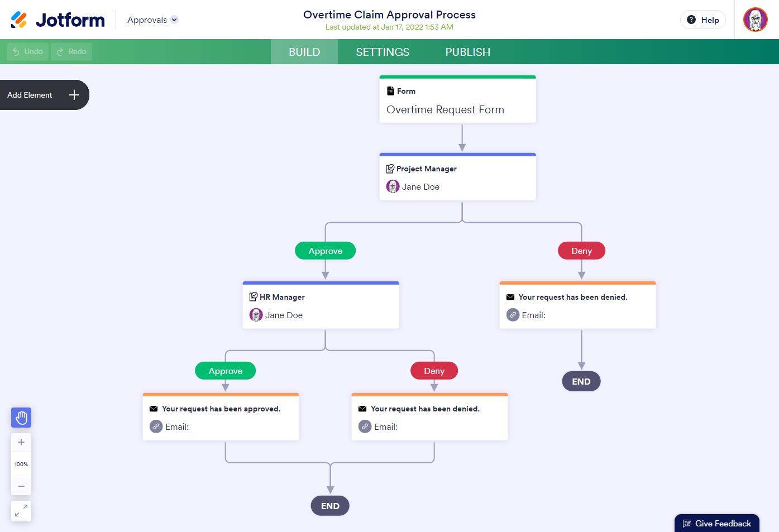Click the link icon in approved email
This screenshot has width=779, height=532.
pyautogui.click(x=156, y=426)
